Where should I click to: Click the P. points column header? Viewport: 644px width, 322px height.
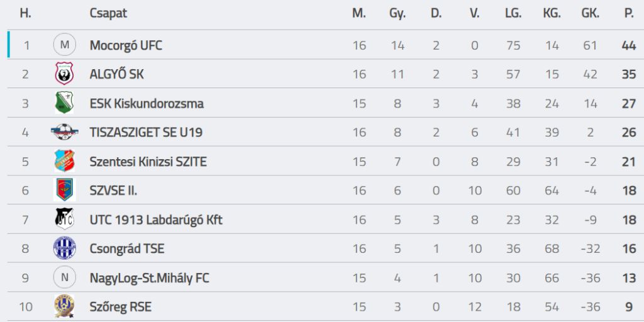point(628,13)
